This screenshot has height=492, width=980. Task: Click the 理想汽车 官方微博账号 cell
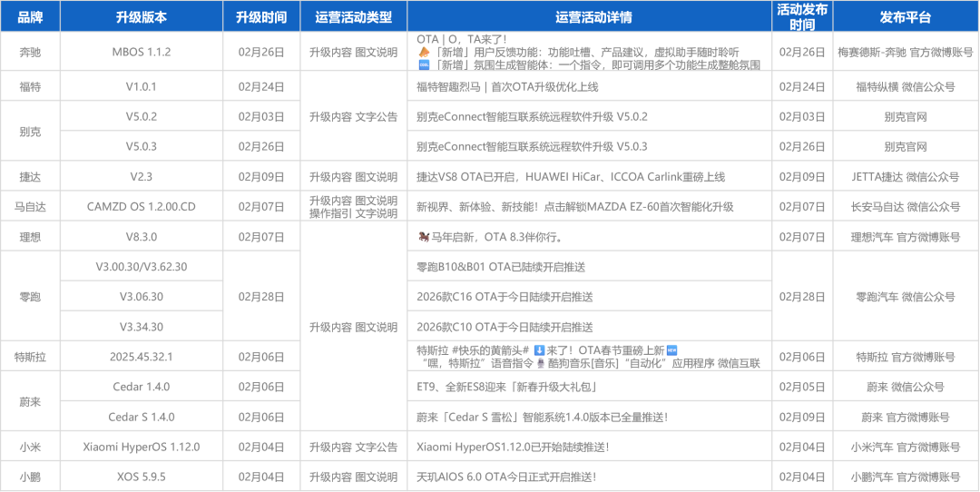(906, 237)
